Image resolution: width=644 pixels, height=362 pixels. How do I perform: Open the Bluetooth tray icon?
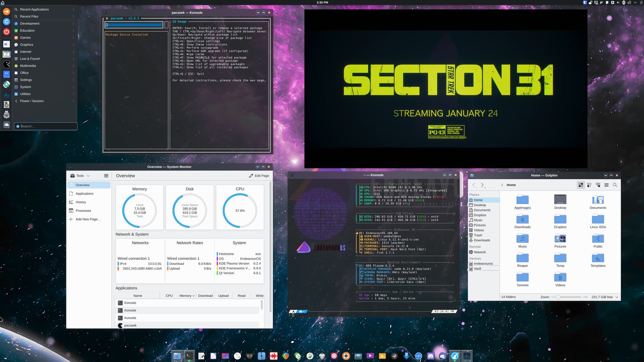coord(624,2)
